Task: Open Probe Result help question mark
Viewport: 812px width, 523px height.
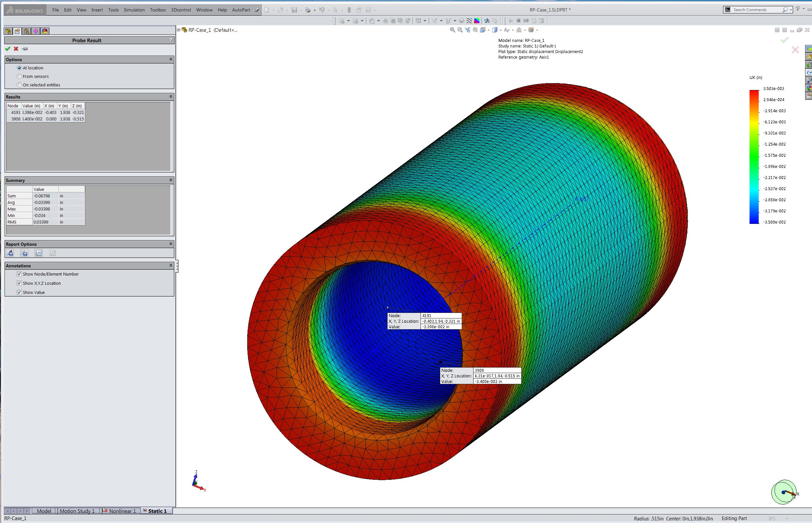Action: (171, 40)
